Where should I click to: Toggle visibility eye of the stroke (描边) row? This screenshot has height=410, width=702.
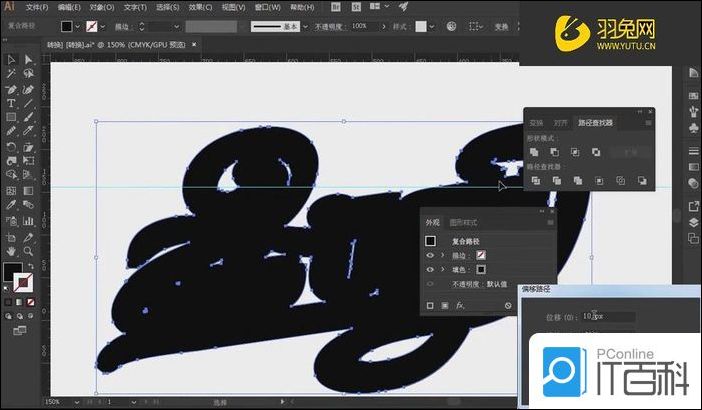[x=430, y=255]
